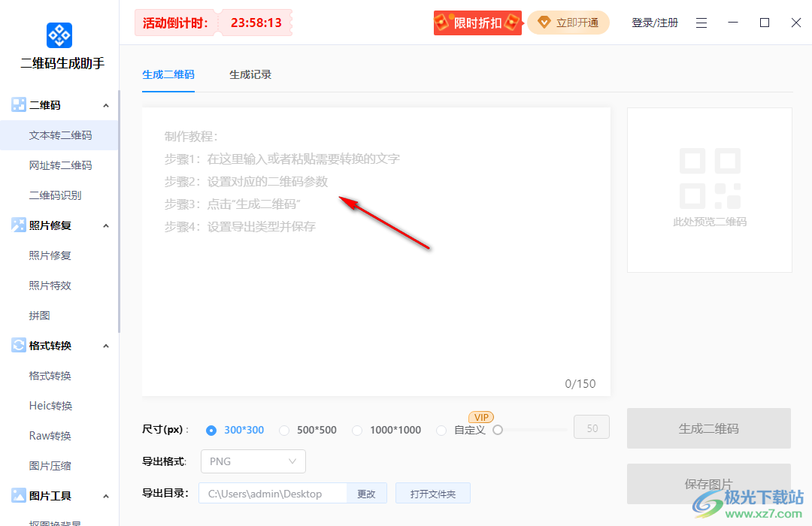Click the app logo above 二维码生成助手
Screen dimensions: 812x526
tap(59, 35)
